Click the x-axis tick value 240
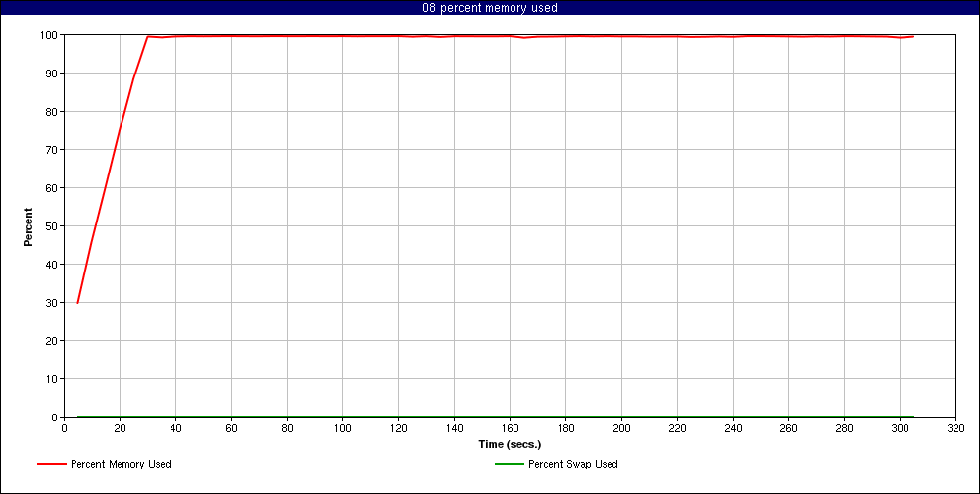Viewport: 980px width, 494px height. click(732, 428)
